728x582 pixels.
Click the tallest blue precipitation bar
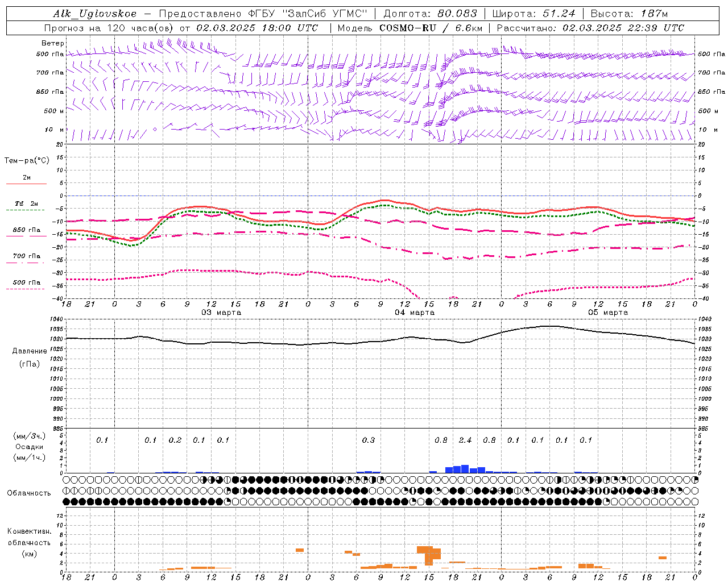(465, 469)
